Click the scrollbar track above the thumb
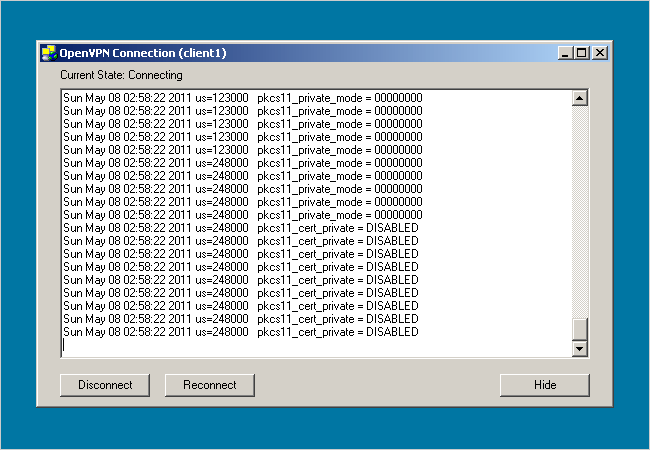Screen dimensions: 650x450 pos(580,211)
